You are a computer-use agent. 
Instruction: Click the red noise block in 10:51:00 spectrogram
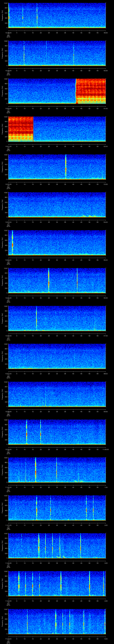click(21, 129)
